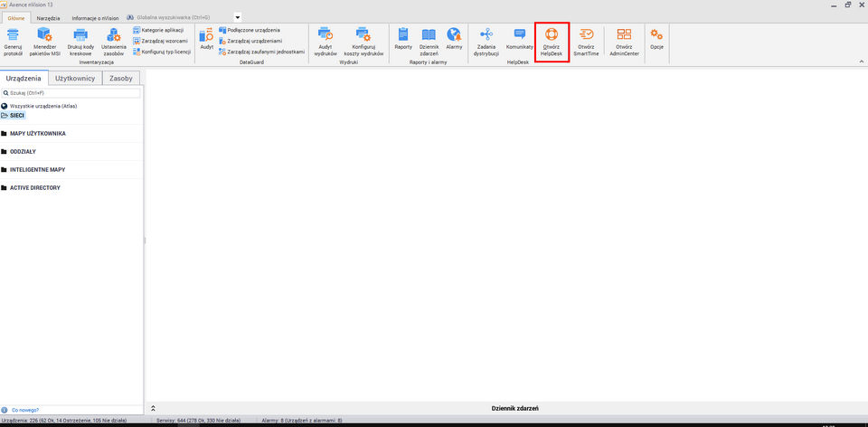Launch the Audyt tool in DataGuard
The width and height of the screenshot is (868, 427).
point(206,39)
